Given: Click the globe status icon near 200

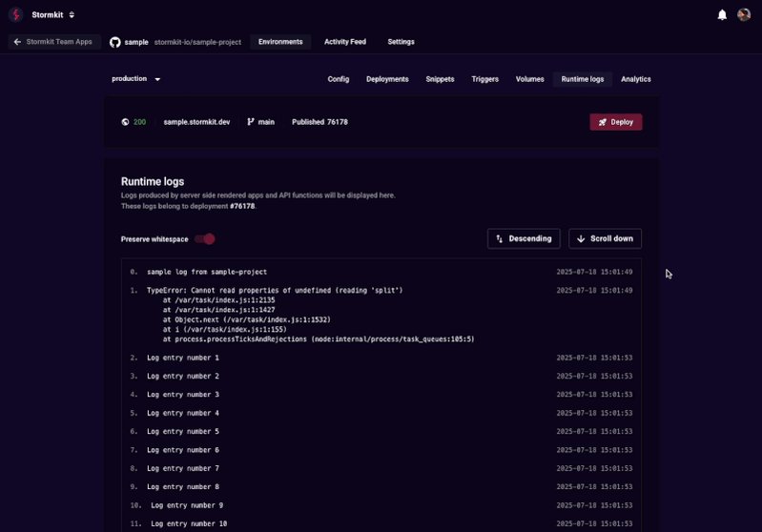Looking at the screenshot, I should click(x=125, y=122).
